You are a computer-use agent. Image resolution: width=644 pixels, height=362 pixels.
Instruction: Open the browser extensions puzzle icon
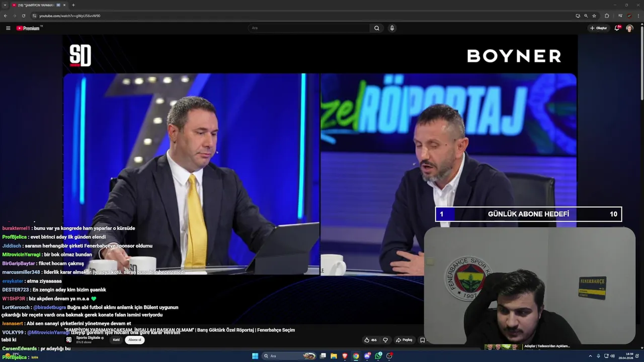[607, 16]
